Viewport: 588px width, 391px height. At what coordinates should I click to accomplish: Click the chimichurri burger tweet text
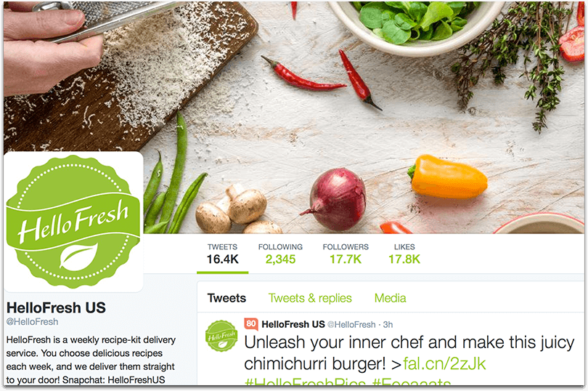click(x=409, y=353)
